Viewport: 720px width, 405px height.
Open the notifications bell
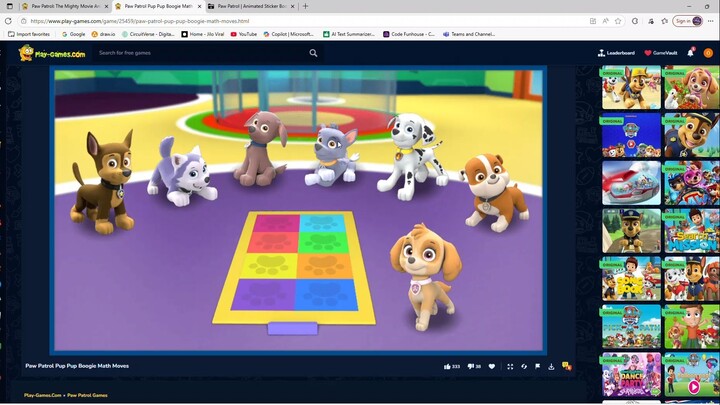point(690,53)
